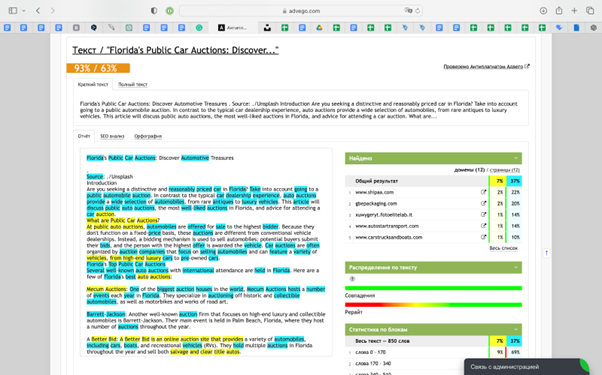The image size is (602, 375).
Task: Open the Safari sidebar toggle icon
Action: 13,11
